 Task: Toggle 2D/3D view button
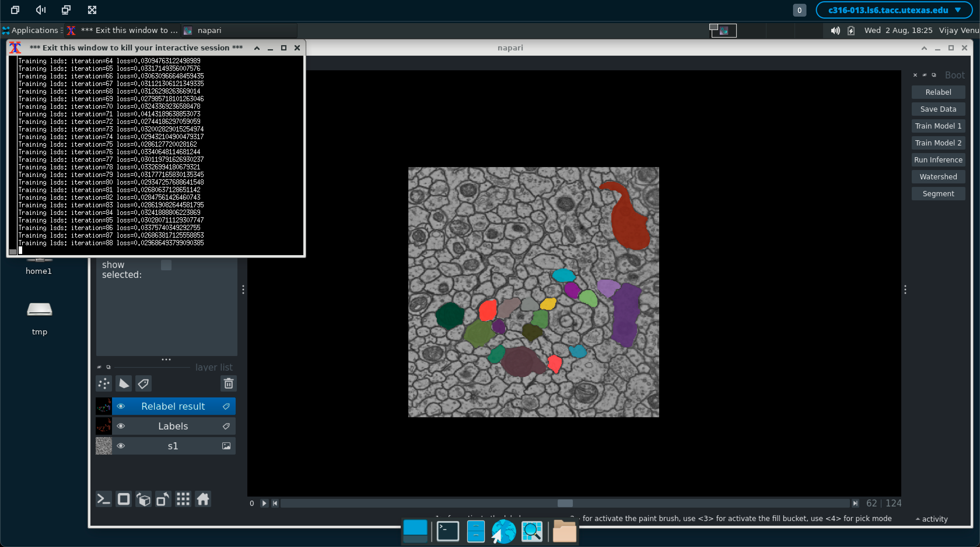pos(124,499)
